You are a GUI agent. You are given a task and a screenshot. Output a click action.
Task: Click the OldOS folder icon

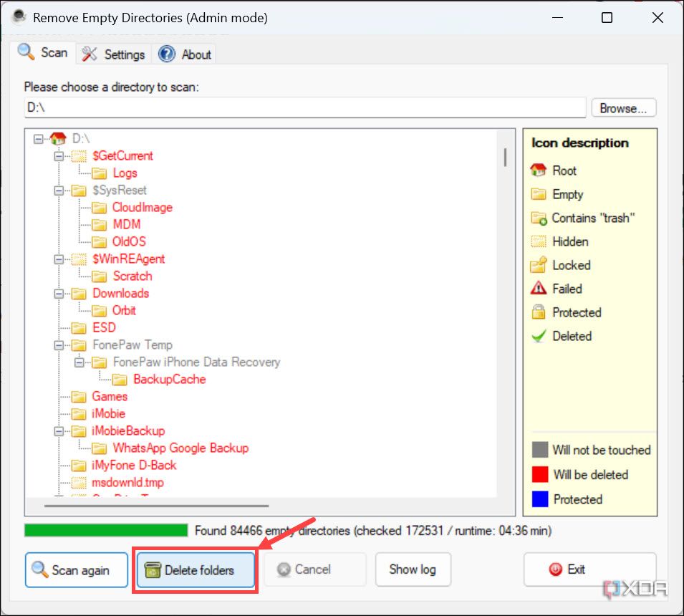100,242
